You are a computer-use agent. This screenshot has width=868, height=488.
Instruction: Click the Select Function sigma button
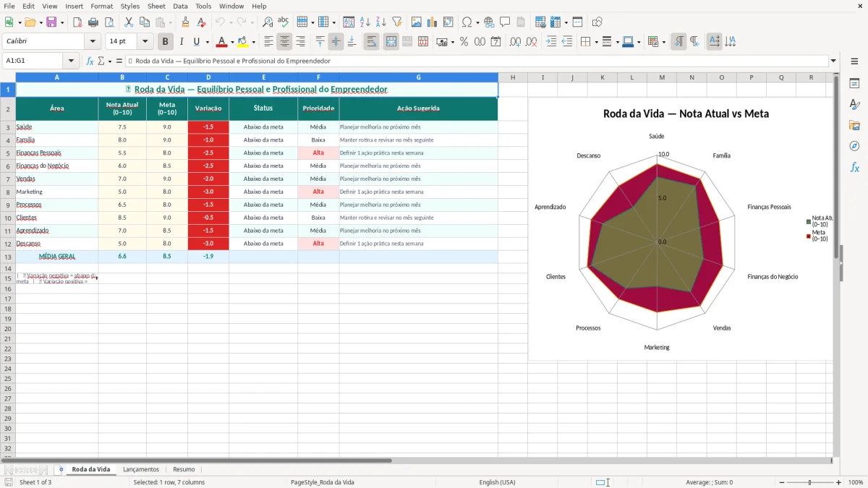pyautogui.click(x=102, y=61)
